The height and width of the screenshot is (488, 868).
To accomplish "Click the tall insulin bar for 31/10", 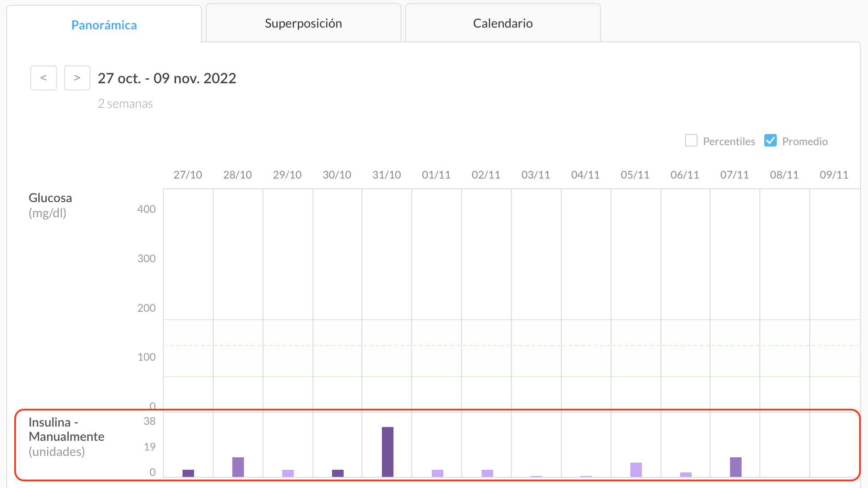I will coord(388,452).
